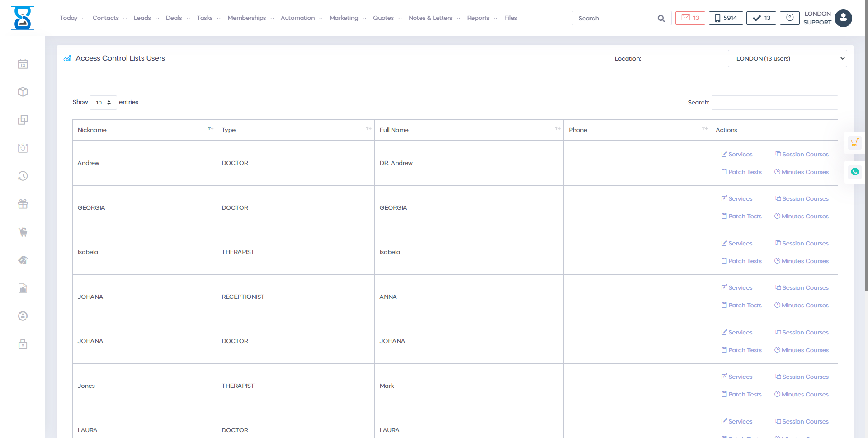Click the user profile avatar
Screen dimensions: 868x438
[x=843, y=19]
